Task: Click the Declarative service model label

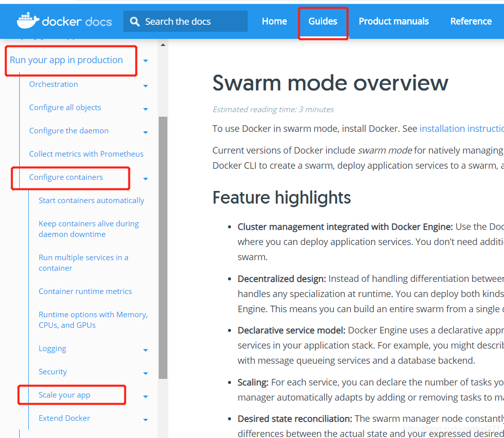Action: click(292, 330)
